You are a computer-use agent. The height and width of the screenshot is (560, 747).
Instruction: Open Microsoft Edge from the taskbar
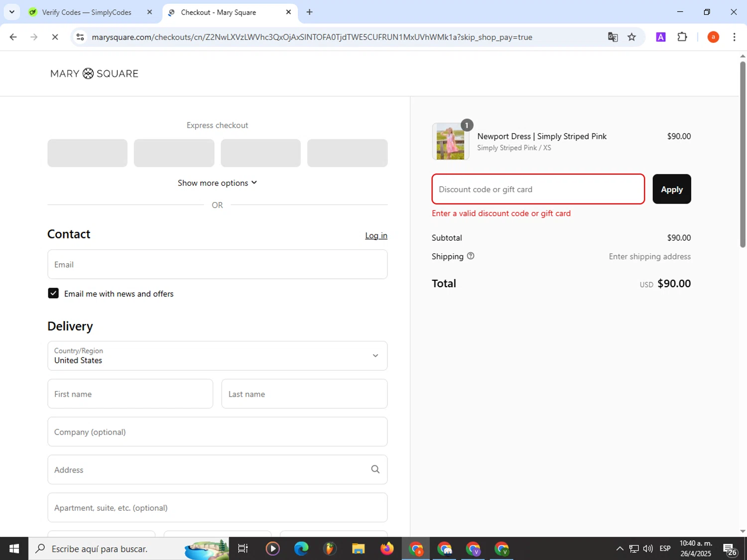tap(301, 549)
